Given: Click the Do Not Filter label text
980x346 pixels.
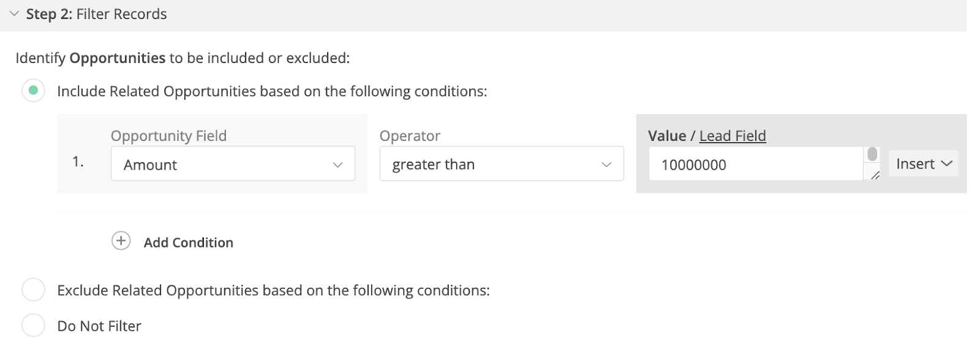Looking at the screenshot, I should (99, 326).
